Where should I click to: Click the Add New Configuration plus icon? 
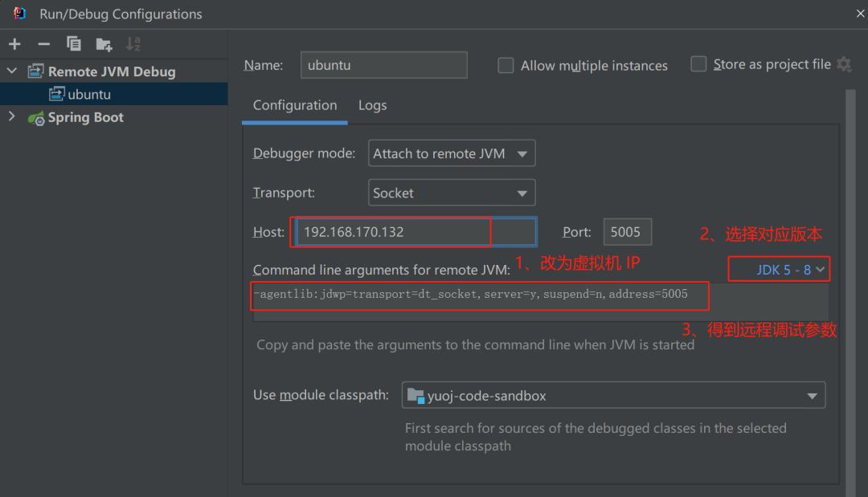[x=14, y=43]
